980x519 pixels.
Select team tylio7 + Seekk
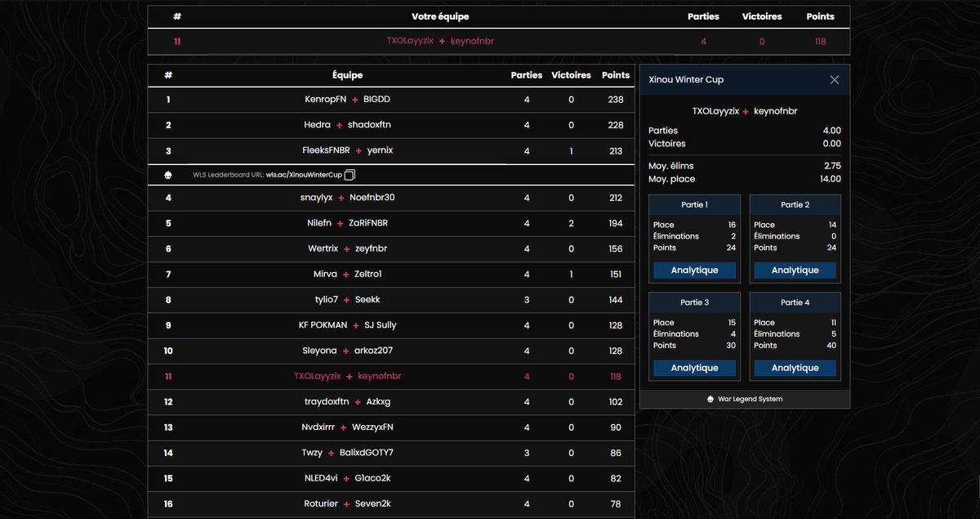(x=391, y=300)
